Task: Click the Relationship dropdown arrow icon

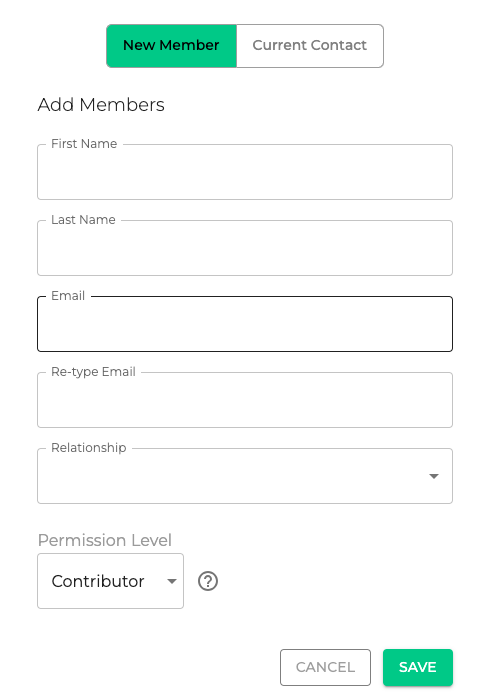Action: [x=434, y=476]
